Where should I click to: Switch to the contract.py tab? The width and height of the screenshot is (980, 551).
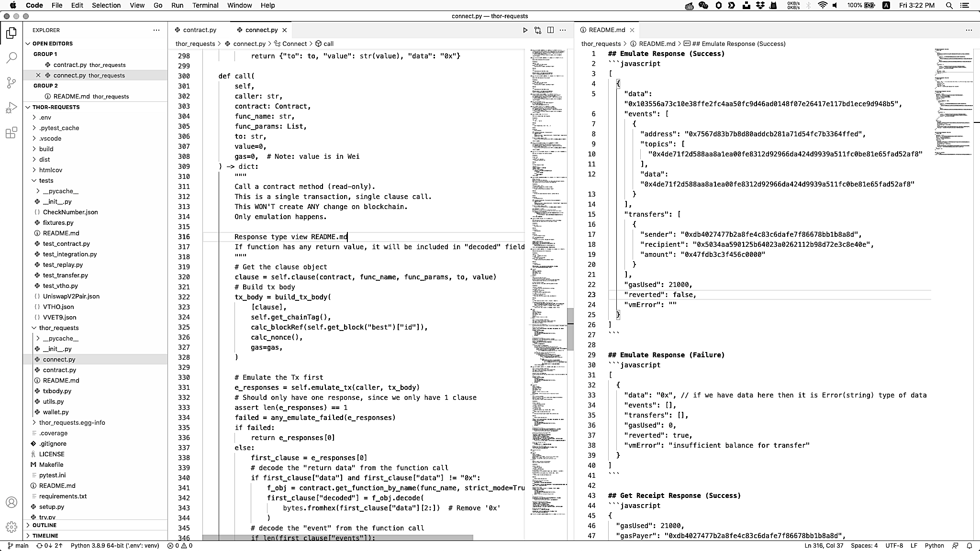tap(199, 30)
